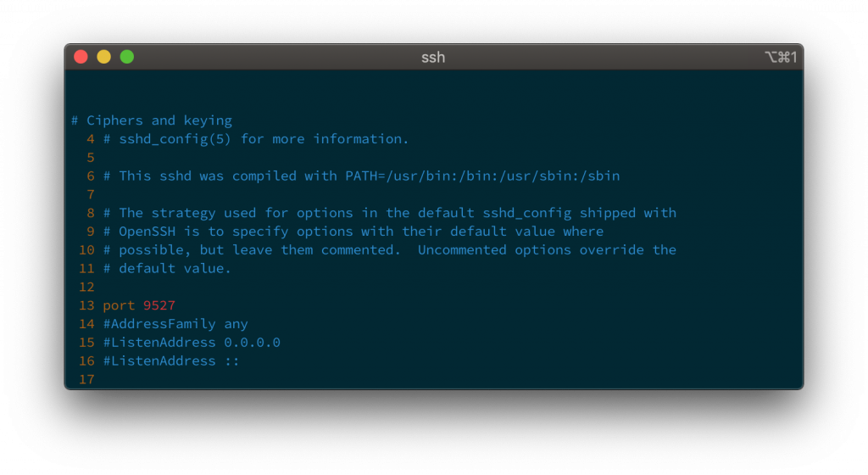Close the ssh terminal window
The width and height of the screenshot is (868, 475).
pyautogui.click(x=81, y=57)
